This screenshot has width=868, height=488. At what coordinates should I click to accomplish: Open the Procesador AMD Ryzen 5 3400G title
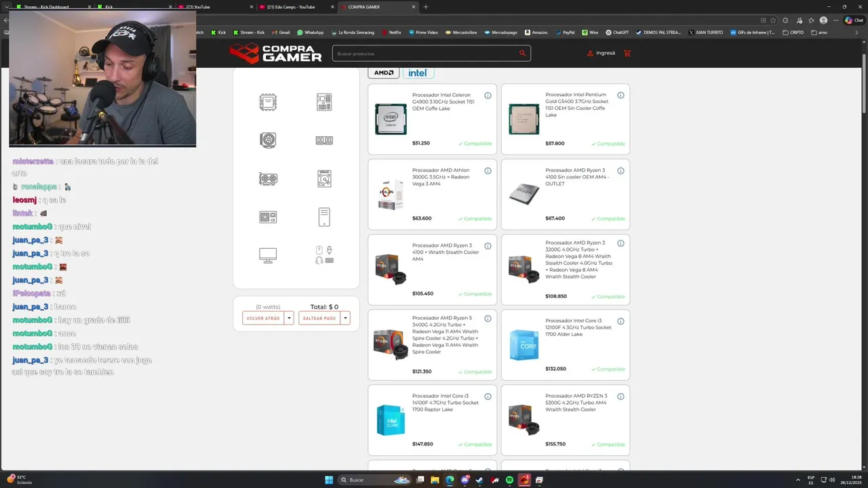point(446,335)
